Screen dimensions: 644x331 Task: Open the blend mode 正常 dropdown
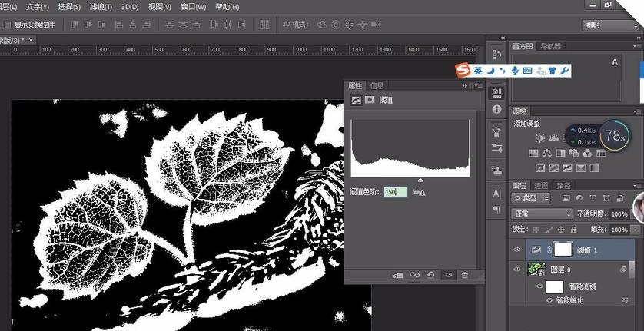(x=543, y=213)
